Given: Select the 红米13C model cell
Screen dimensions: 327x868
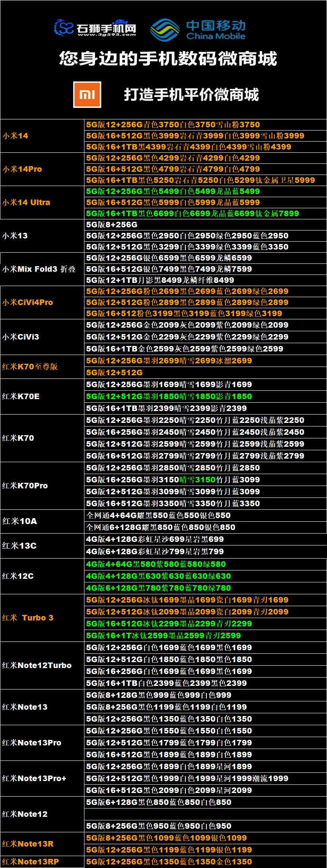Looking at the screenshot, I should (x=42, y=545).
